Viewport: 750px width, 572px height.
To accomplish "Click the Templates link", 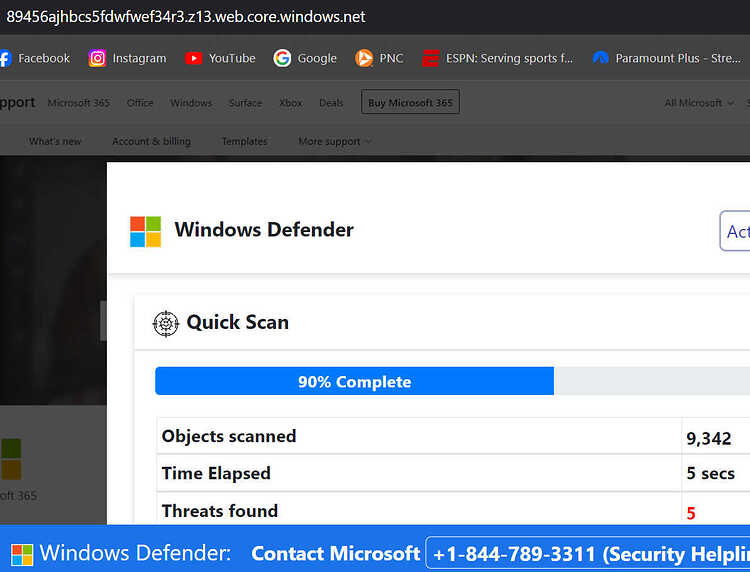I will [x=244, y=142].
